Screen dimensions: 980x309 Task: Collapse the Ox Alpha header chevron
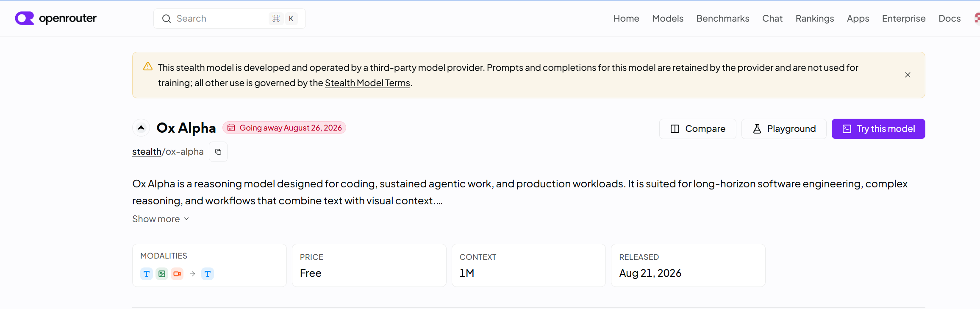pyautogui.click(x=141, y=128)
